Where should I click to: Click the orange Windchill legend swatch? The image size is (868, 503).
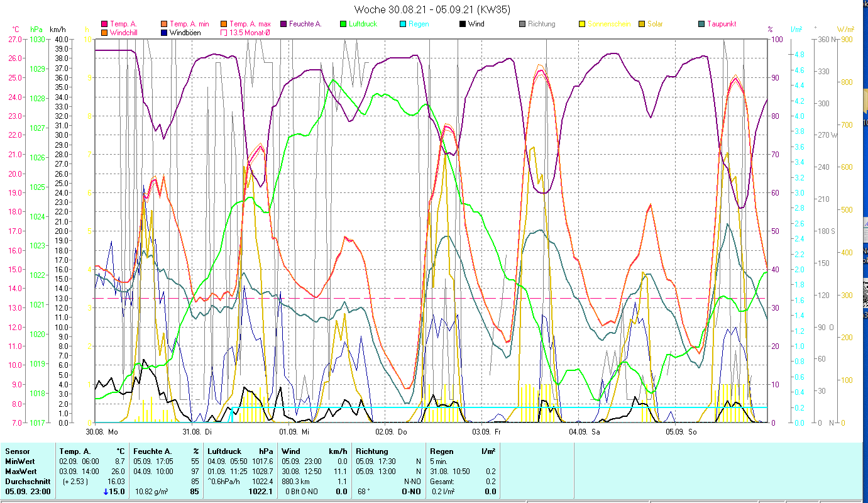pos(104,32)
